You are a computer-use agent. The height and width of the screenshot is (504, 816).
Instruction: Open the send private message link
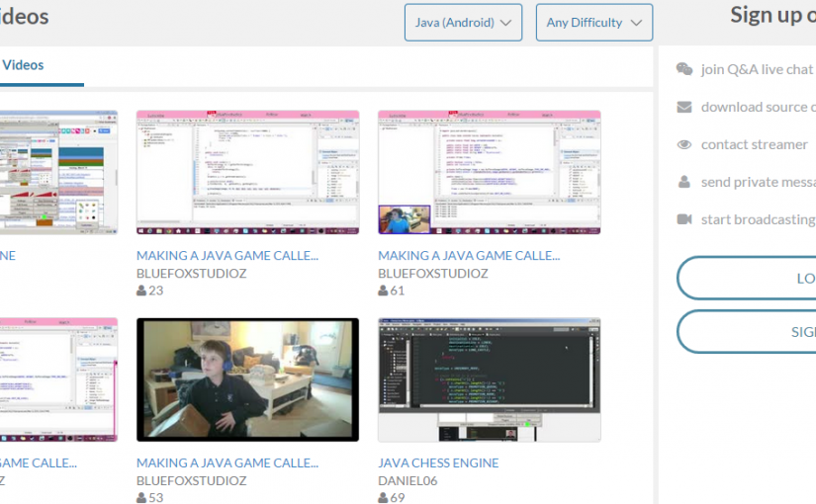coord(759,182)
